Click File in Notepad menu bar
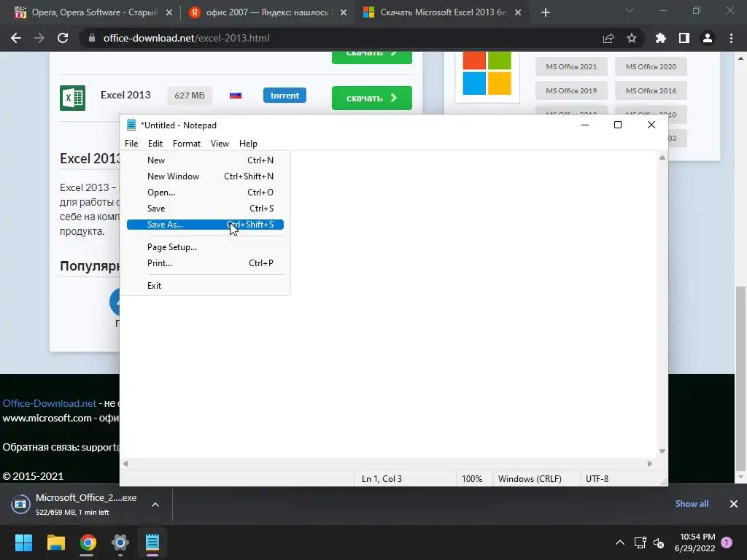Image resolution: width=747 pixels, height=560 pixels. [x=131, y=144]
